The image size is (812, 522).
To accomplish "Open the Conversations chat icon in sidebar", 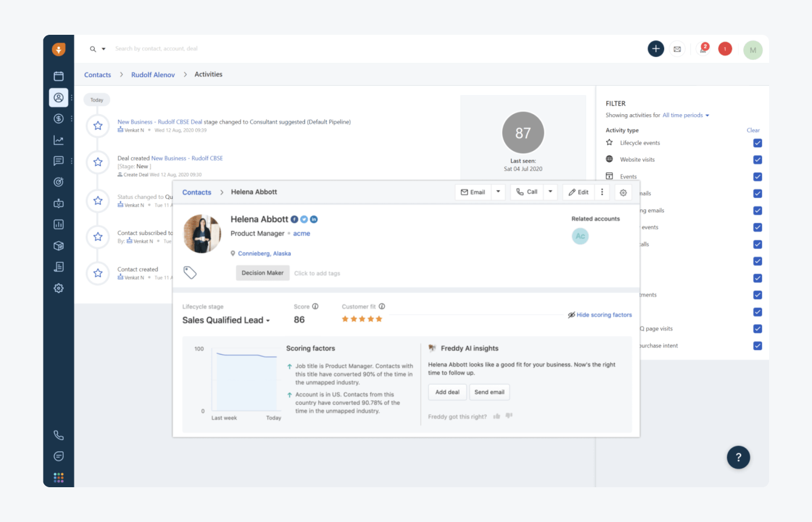I will 58,161.
